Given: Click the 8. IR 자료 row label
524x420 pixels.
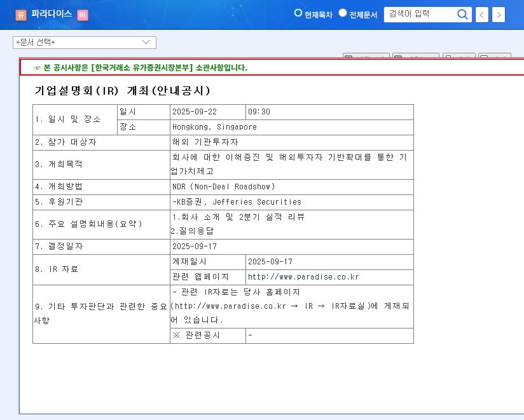Looking at the screenshot, I should (102, 270).
